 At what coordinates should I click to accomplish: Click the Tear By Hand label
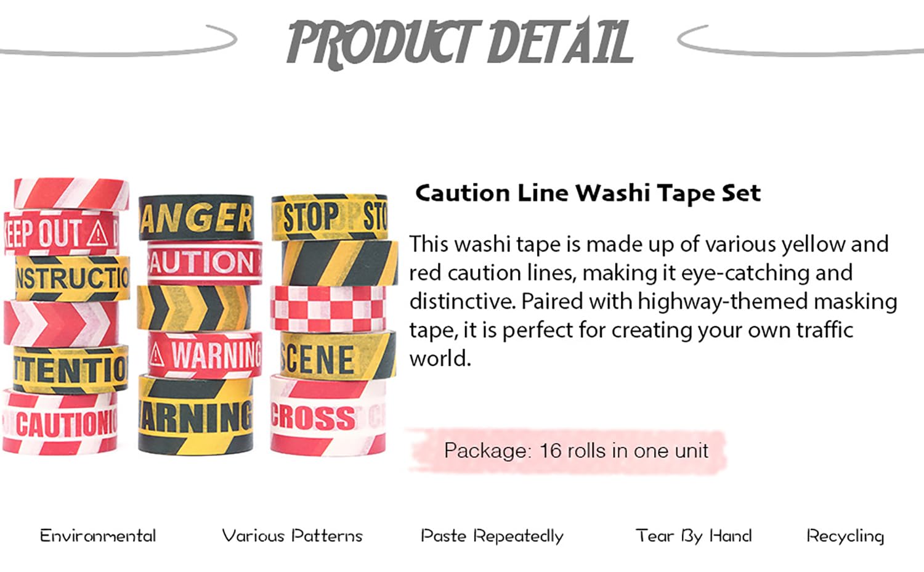(694, 536)
